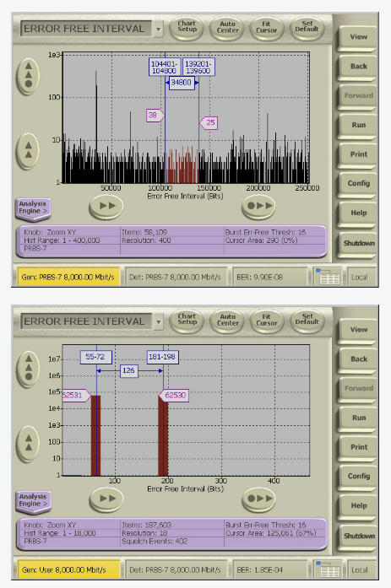Click Print in the top panel sidebar
Image resolution: width=391 pixels, height=588 pixels.
coord(358,155)
